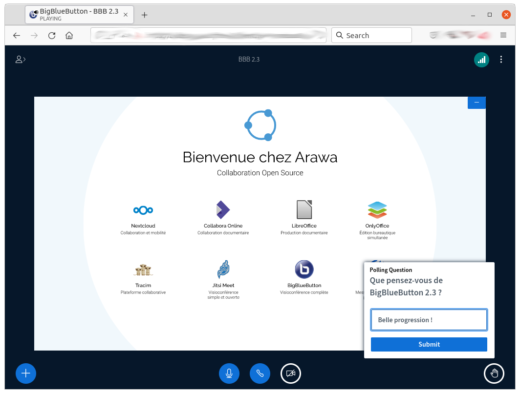520x394 pixels.
Task: Click the OnlyOffice icon on the slide
Action: (x=377, y=210)
